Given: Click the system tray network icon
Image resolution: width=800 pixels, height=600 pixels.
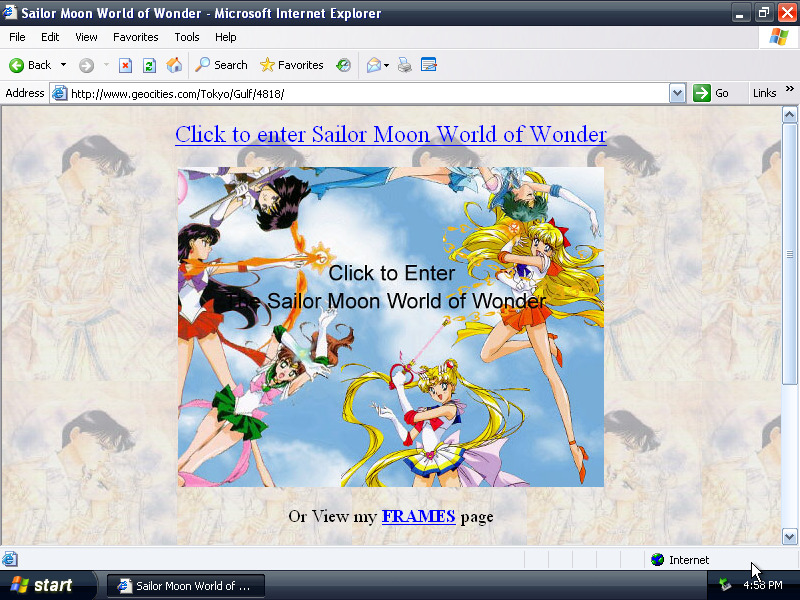Looking at the screenshot, I should 724,585.
